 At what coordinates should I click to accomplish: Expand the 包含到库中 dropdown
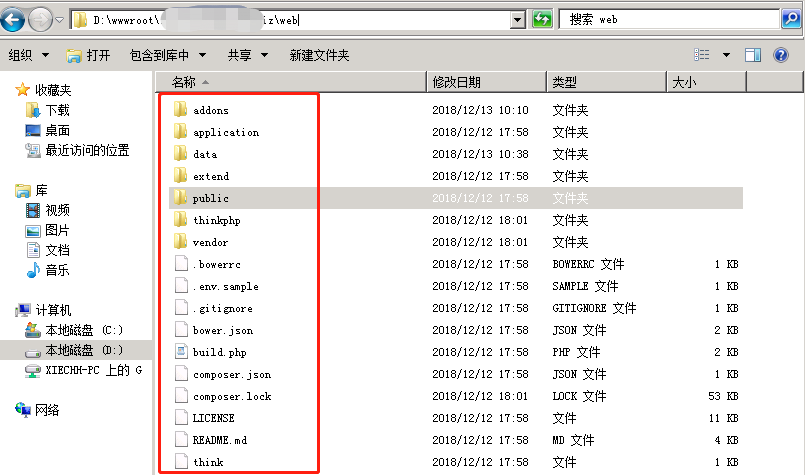[x=167, y=55]
